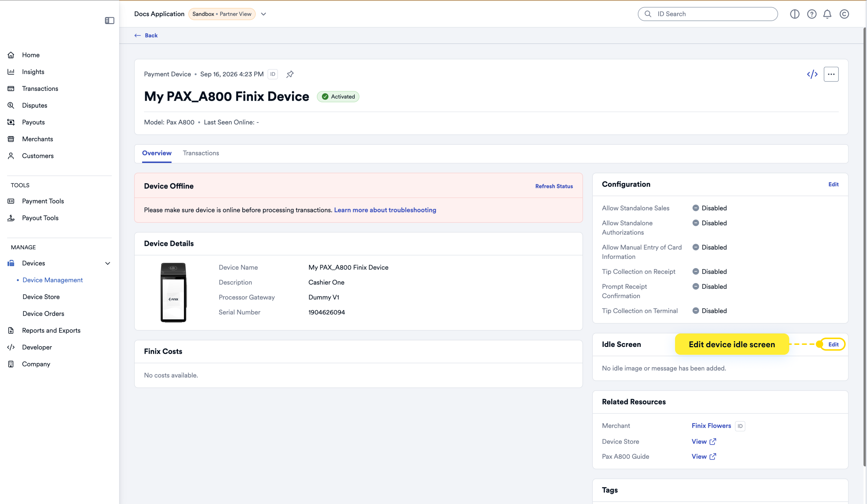Click Device Store external link icon

click(713, 441)
